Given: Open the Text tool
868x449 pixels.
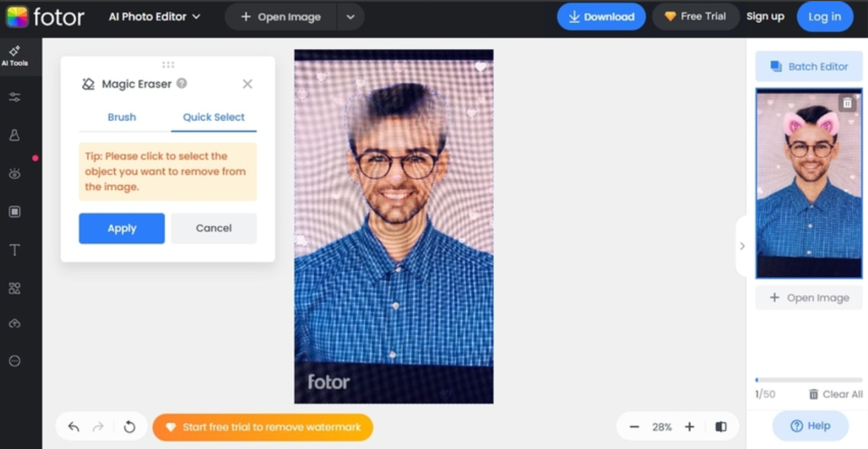Looking at the screenshot, I should coord(15,250).
